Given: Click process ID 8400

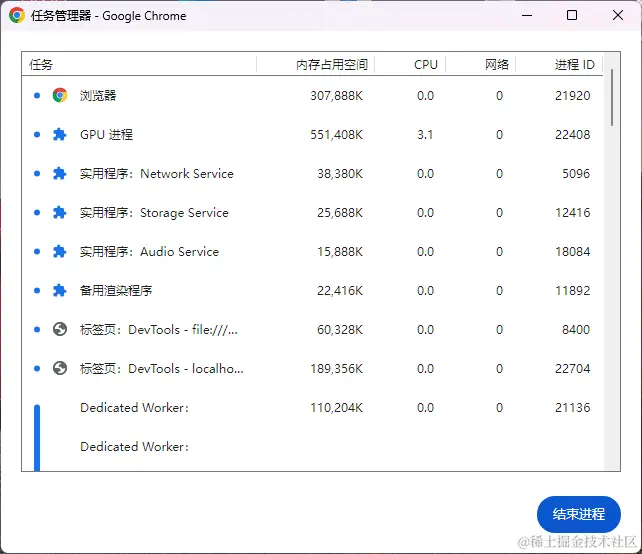Looking at the screenshot, I should tap(576, 330).
